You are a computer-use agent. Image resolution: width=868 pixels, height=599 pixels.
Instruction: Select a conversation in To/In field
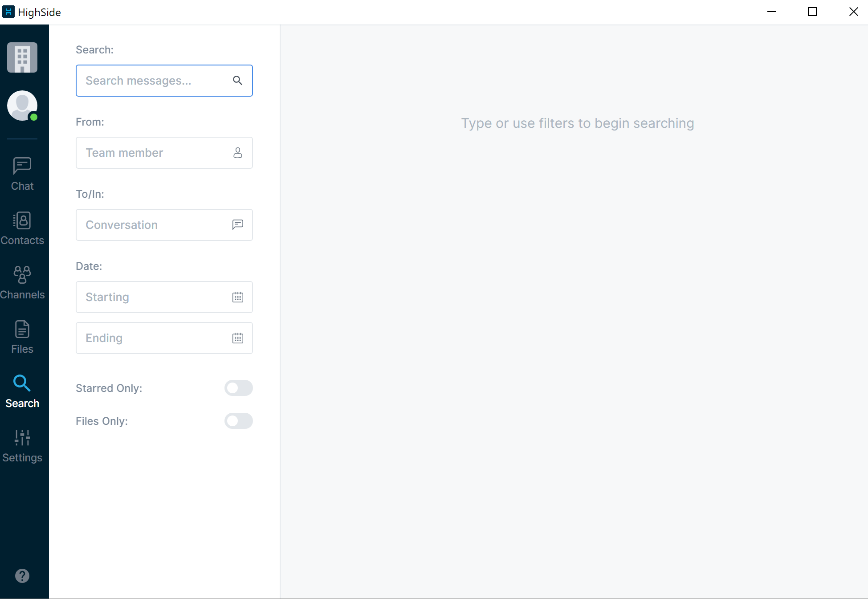coord(164,224)
